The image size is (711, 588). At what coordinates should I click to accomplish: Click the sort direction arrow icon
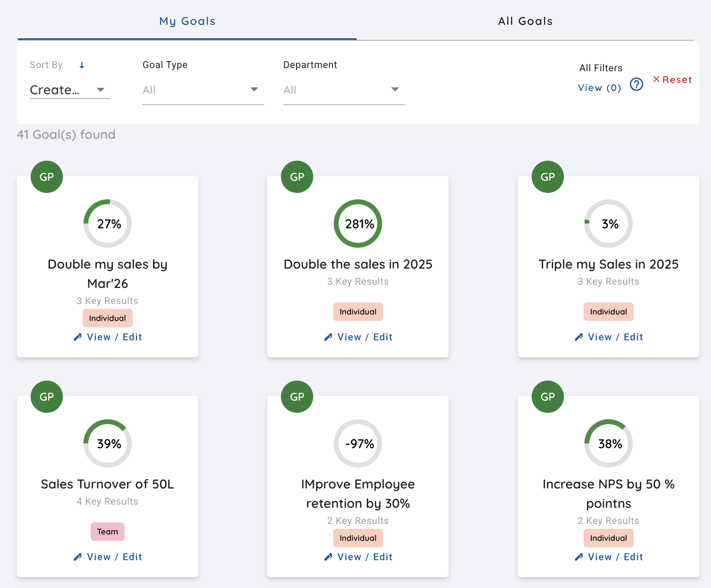click(82, 65)
